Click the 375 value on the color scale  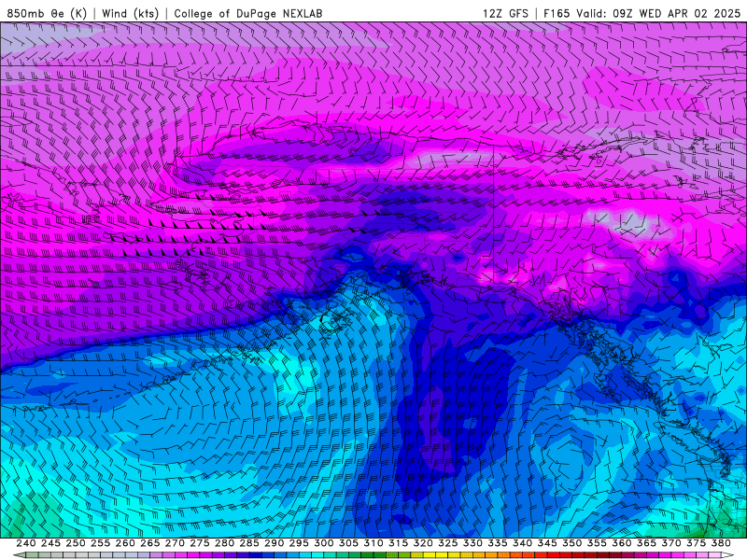click(x=696, y=543)
